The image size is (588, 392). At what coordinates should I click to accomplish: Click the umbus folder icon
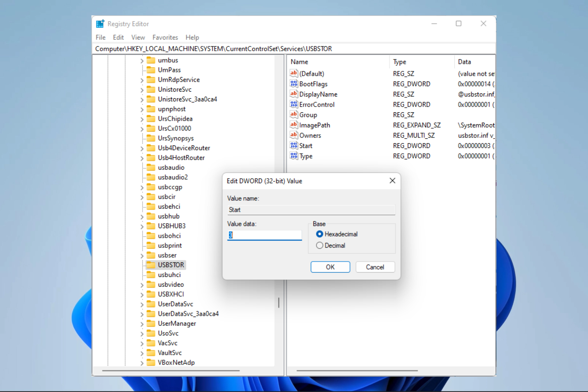pyautogui.click(x=151, y=60)
